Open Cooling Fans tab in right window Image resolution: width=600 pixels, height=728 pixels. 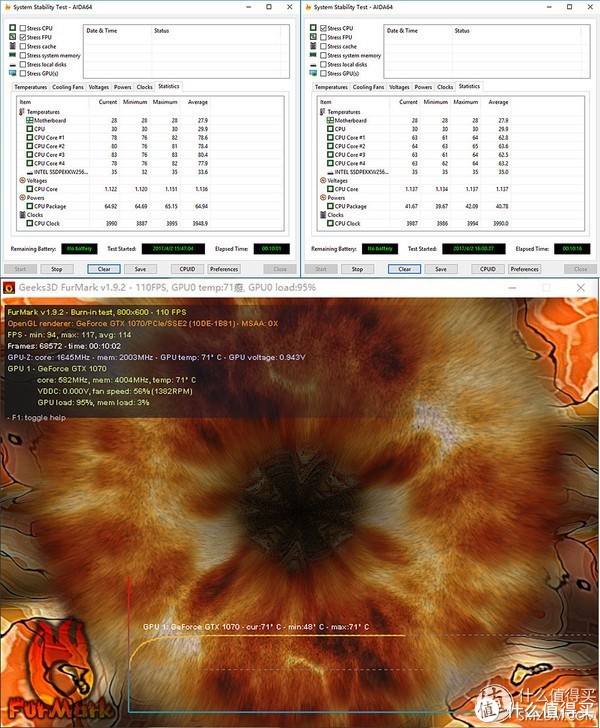(x=368, y=87)
